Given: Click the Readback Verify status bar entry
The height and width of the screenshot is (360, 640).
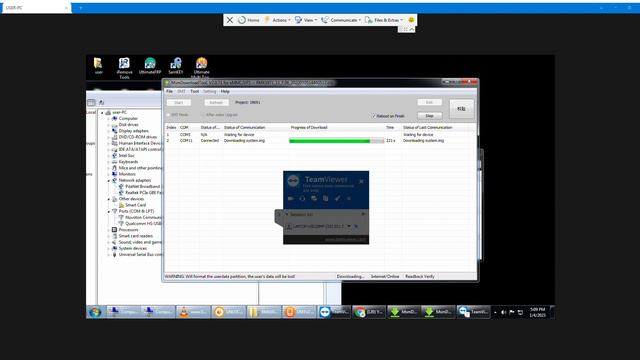Looking at the screenshot, I should [x=420, y=276].
